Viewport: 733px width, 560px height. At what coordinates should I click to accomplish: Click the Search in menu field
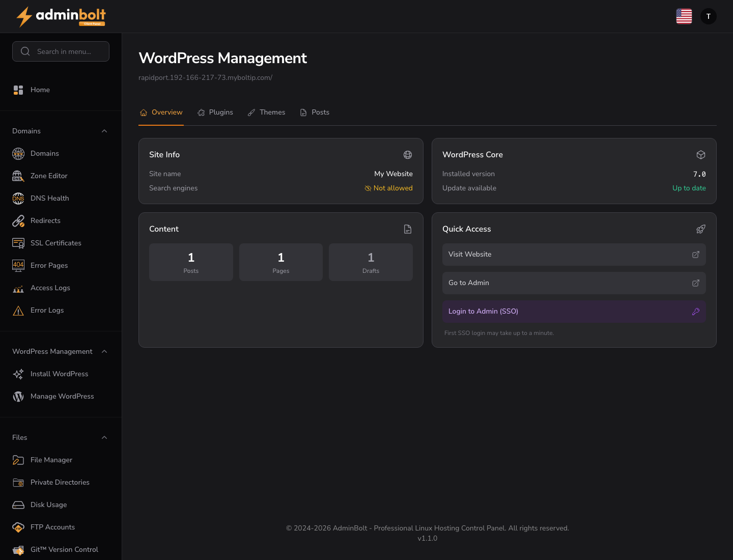tap(61, 51)
